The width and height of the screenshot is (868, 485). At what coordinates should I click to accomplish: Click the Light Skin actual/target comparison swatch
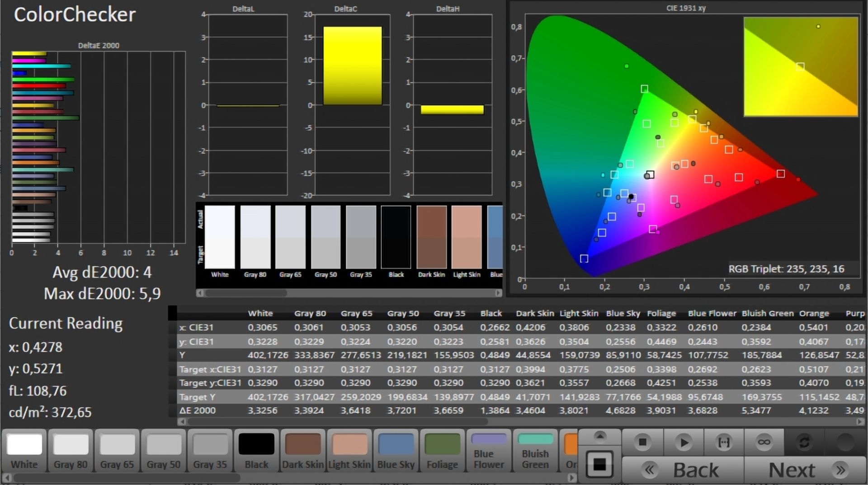[x=467, y=237]
